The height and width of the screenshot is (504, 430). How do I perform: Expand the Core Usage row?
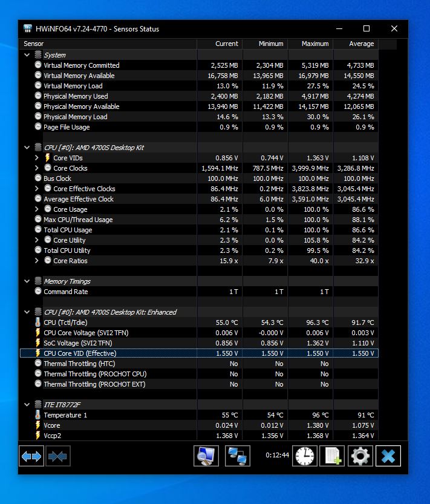pyautogui.click(x=37, y=209)
